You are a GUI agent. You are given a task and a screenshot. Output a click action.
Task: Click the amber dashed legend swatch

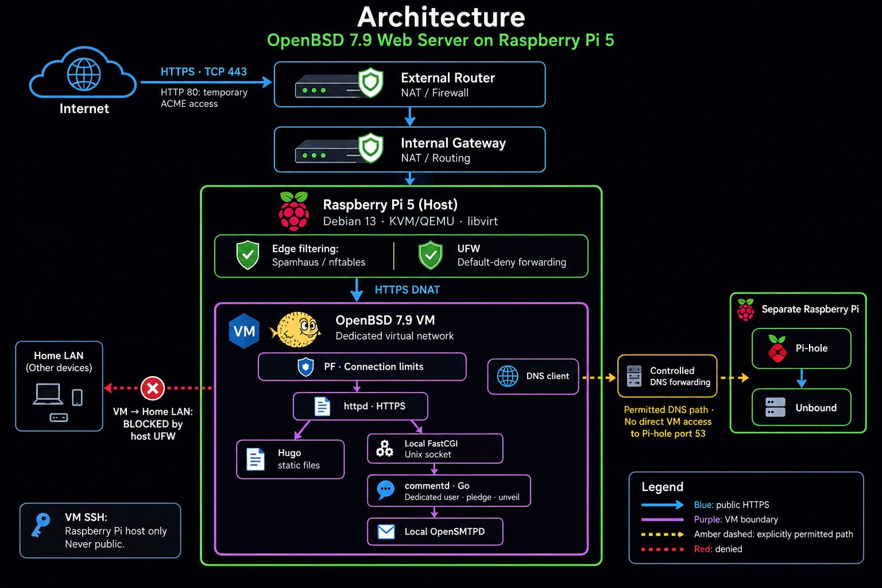663,535
